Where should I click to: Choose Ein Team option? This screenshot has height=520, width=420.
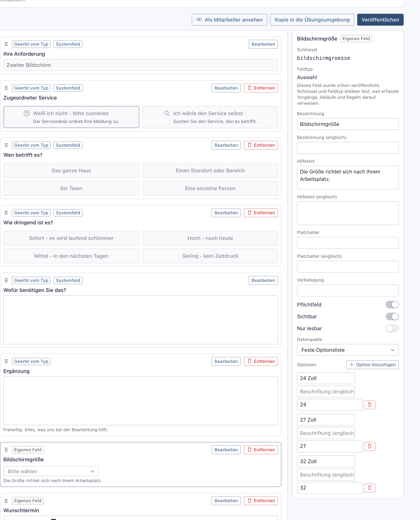point(71,188)
